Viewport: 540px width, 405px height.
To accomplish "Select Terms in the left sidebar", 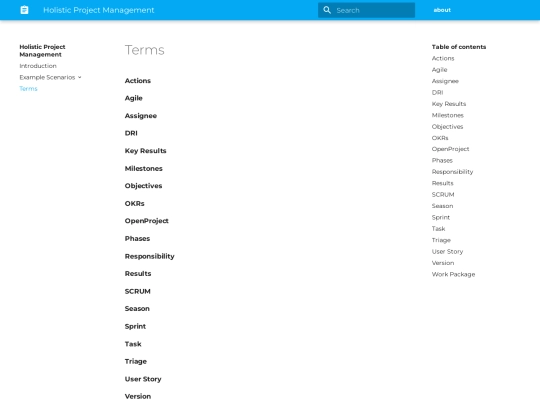I will coord(28,89).
